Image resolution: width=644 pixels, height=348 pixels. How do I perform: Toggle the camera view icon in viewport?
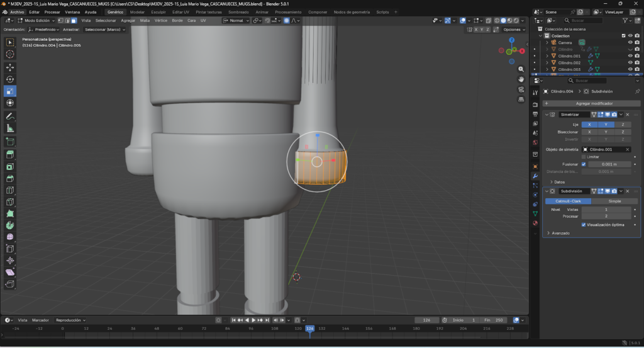coord(521,89)
